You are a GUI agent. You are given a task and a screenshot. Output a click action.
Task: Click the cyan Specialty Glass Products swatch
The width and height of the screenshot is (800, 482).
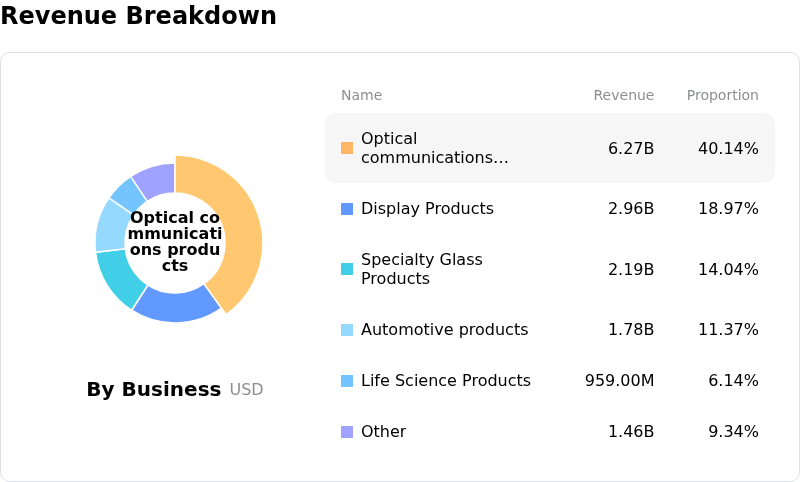[347, 269]
